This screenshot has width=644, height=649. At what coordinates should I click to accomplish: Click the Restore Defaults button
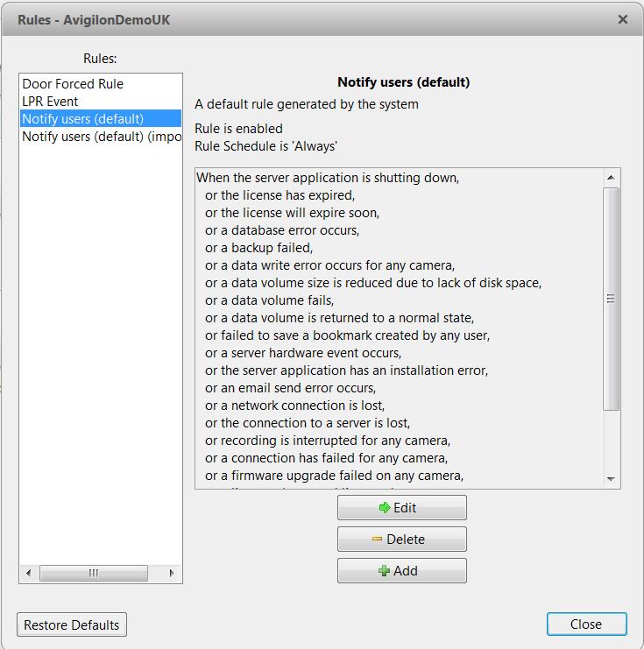point(72,624)
